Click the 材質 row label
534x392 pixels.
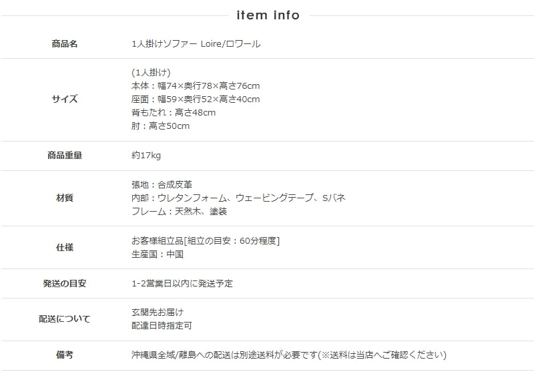[65, 198]
